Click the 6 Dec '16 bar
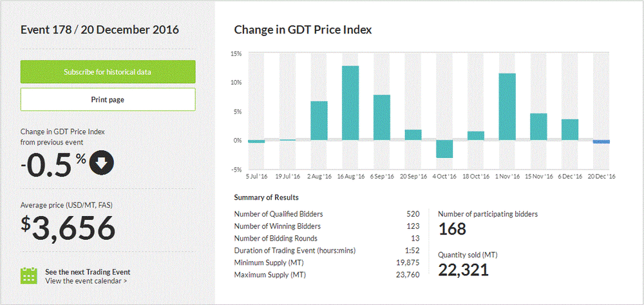This screenshot has height=305, width=644. (x=570, y=130)
